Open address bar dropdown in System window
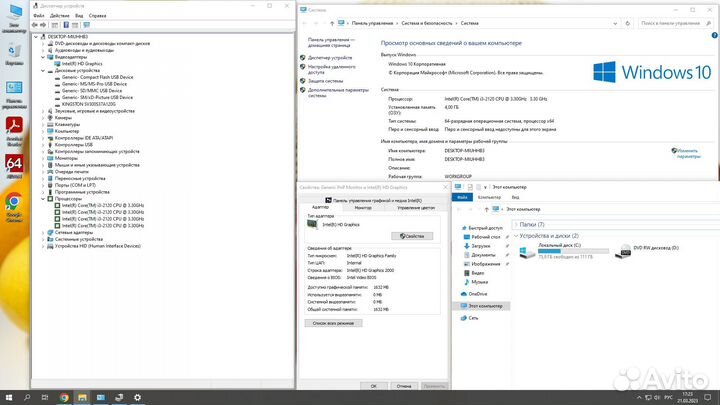Image resolution: width=720 pixels, height=405 pixels. coord(615,23)
